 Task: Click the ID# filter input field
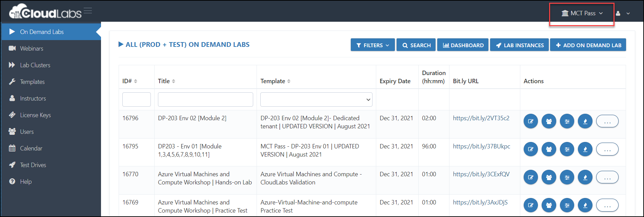click(x=137, y=100)
